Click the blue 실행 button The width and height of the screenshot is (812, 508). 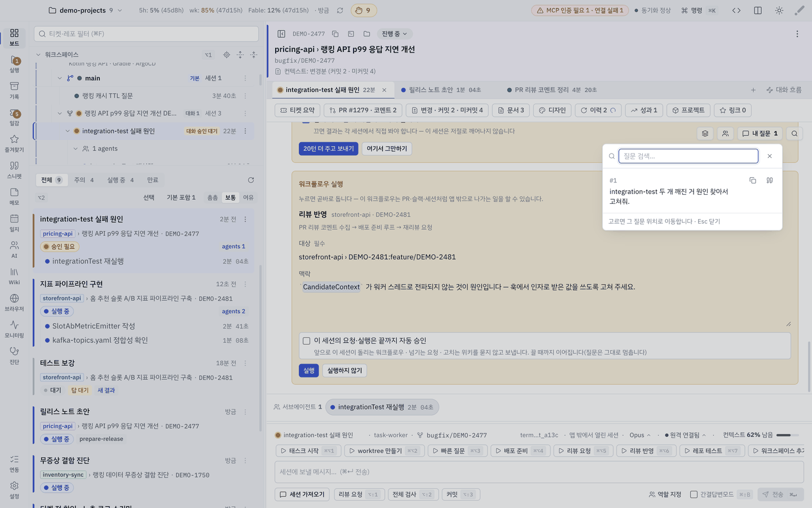[309, 370]
